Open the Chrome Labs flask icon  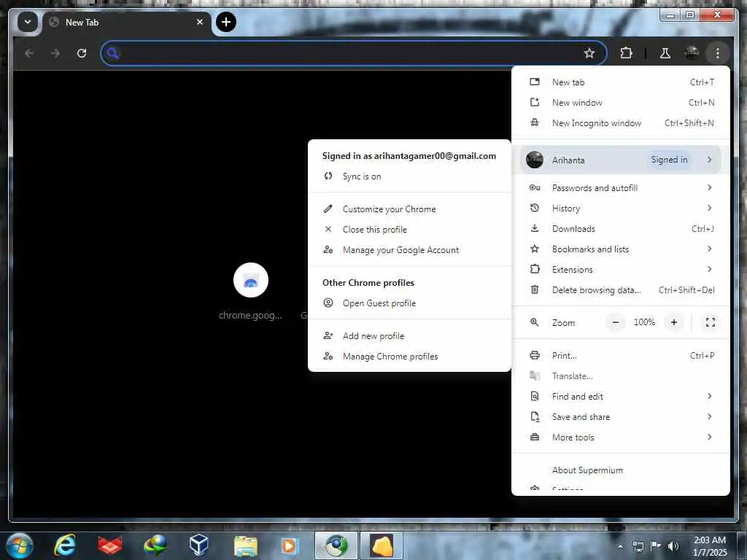665,52
